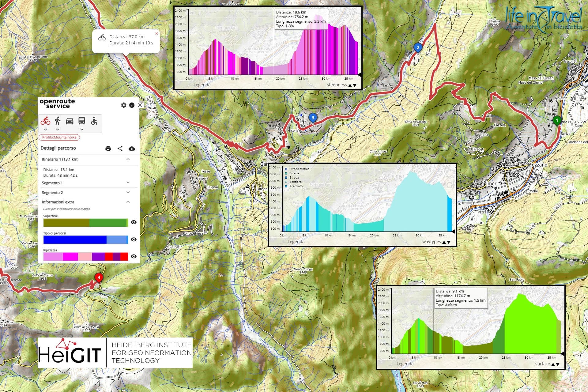Image resolution: width=588 pixels, height=392 pixels.
Task: Click olive segment in Superficie bar
Action: click(x=66, y=223)
